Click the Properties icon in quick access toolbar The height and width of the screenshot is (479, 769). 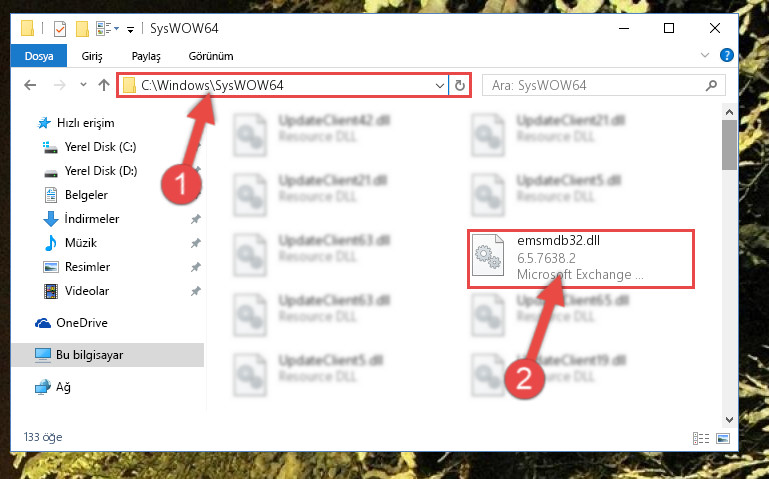point(59,28)
